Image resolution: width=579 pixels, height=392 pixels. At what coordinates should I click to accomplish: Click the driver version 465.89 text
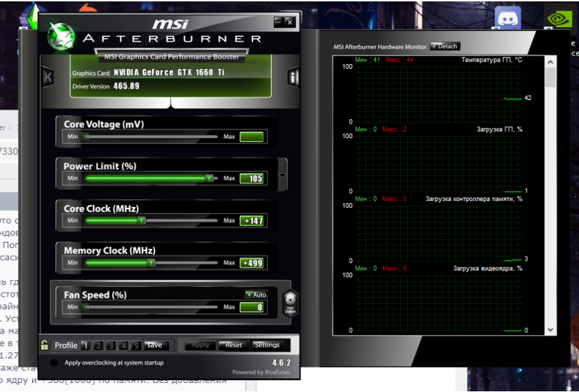[127, 86]
